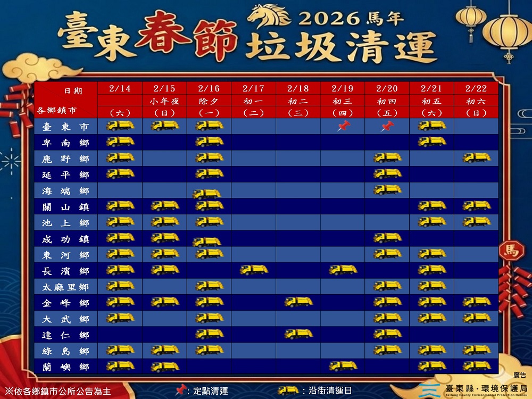Select the truck icon for 蘭嶼鄉 on 2/19
Viewport: 532px width, 399px height.
(x=343, y=365)
